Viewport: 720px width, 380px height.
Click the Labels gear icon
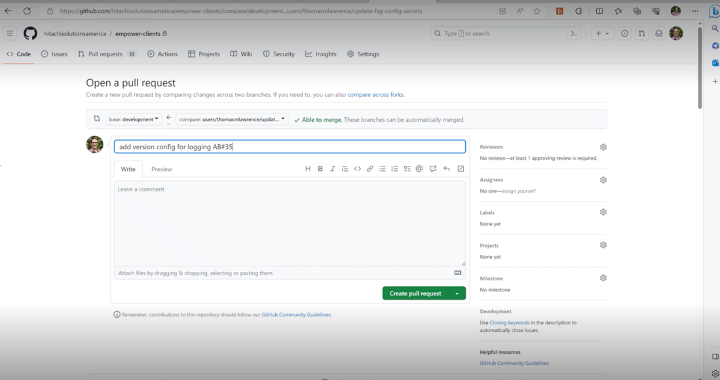[603, 212]
